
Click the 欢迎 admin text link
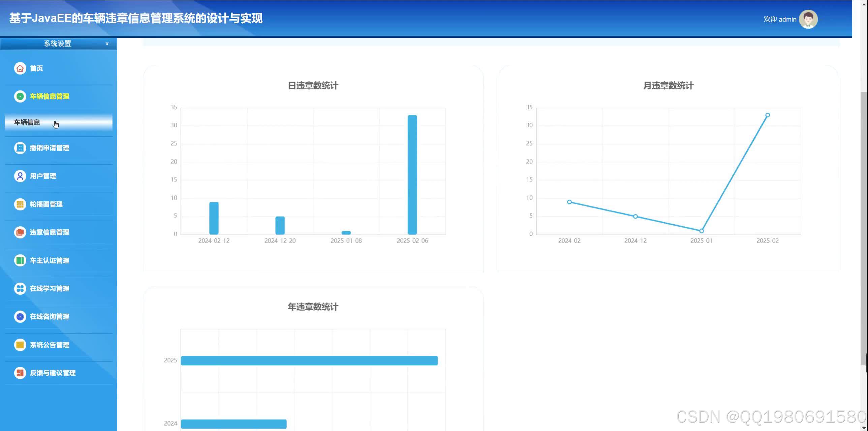coord(780,20)
